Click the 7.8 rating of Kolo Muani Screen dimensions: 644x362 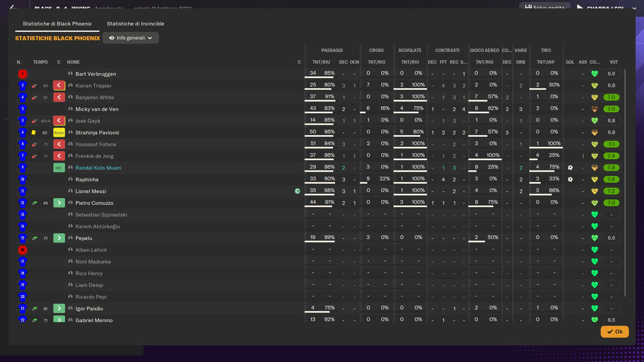(611, 168)
